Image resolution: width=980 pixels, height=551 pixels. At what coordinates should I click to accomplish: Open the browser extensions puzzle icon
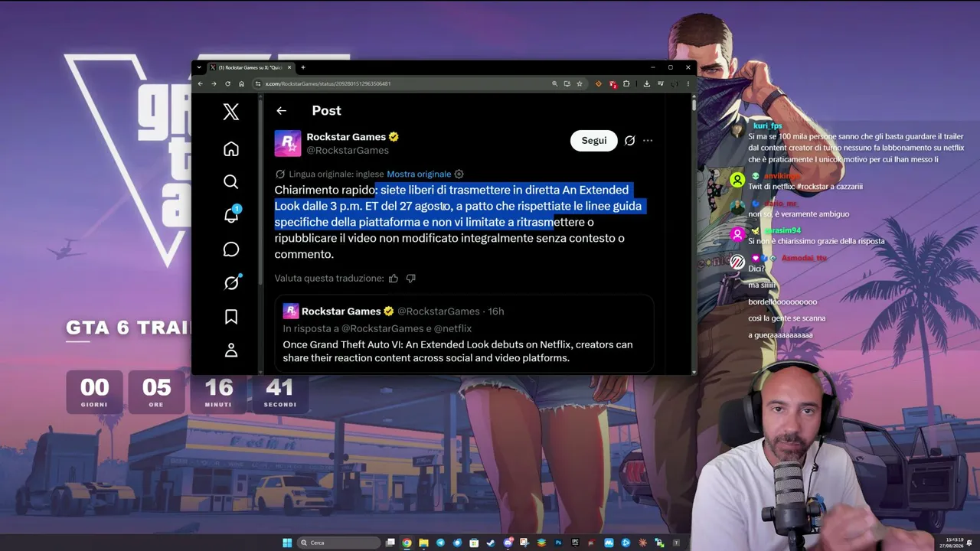click(626, 83)
